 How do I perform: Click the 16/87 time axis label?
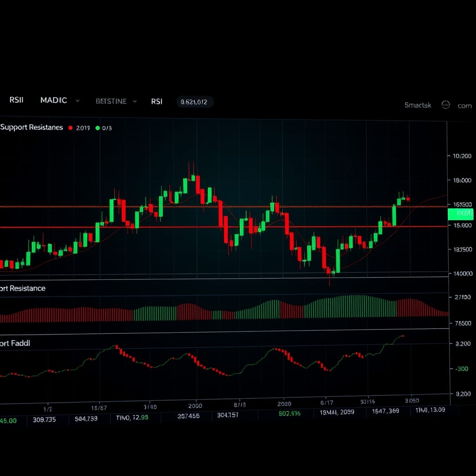99,408
